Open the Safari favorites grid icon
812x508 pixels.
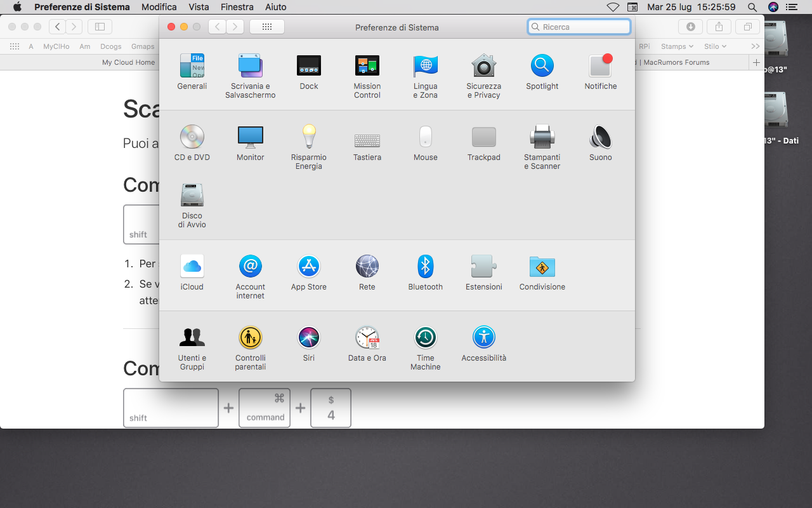(x=15, y=46)
